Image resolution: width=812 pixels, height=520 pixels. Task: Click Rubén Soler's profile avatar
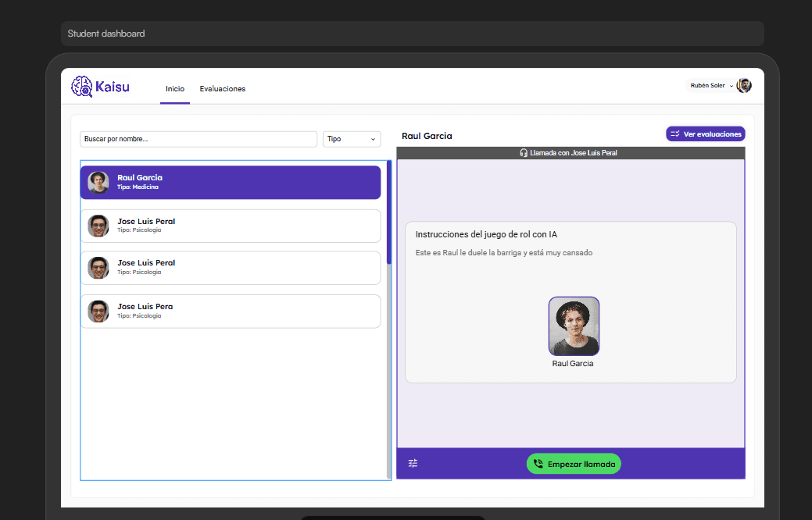coord(744,86)
